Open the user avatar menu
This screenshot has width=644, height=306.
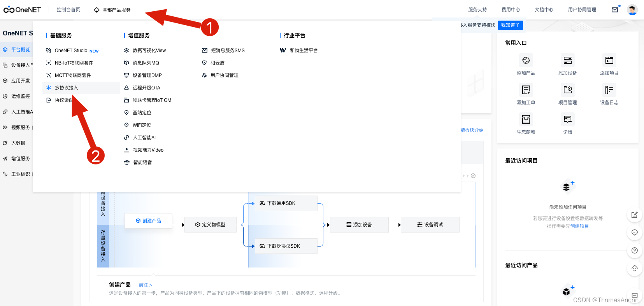(632, 10)
